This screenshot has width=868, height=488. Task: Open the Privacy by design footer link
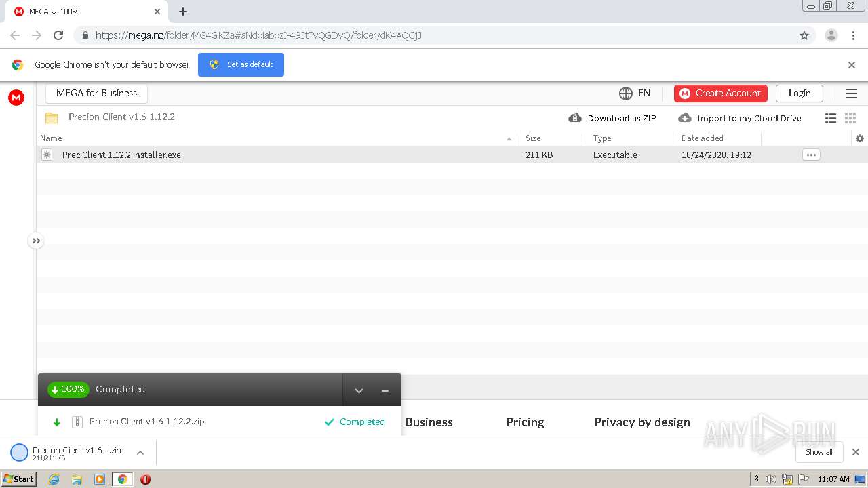(642, 422)
